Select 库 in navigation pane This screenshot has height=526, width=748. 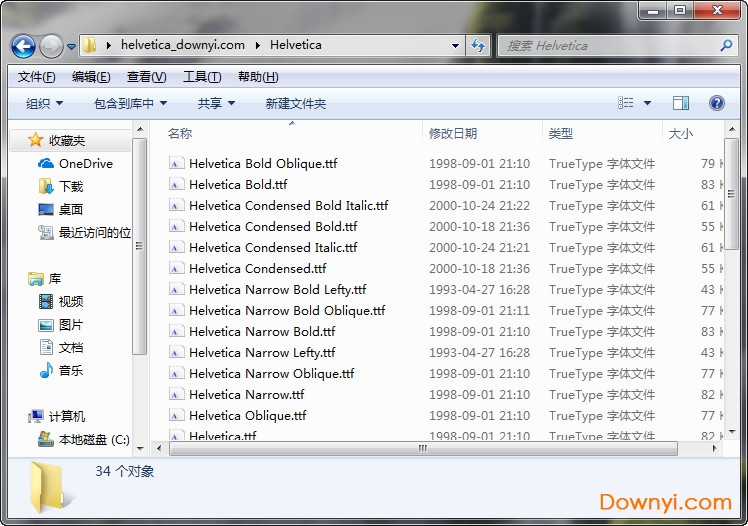coord(54,278)
